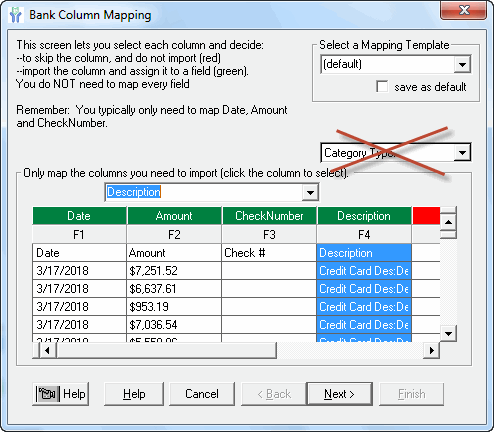Select the green Amount column header

174,216
